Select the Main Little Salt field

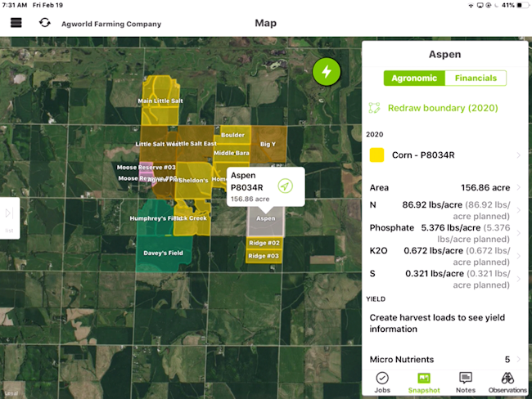click(x=160, y=102)
